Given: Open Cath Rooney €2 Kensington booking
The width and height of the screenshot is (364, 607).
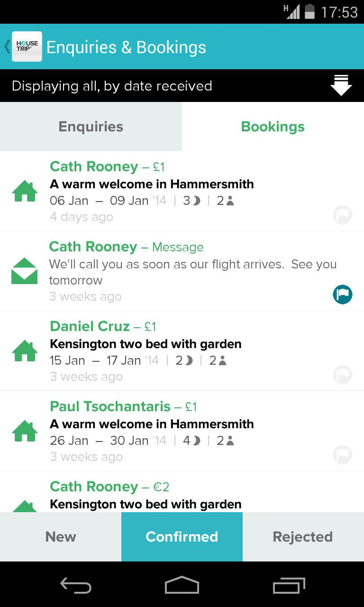Looking at the screenshot, I should pyautogui.click(x=145, y=495).
